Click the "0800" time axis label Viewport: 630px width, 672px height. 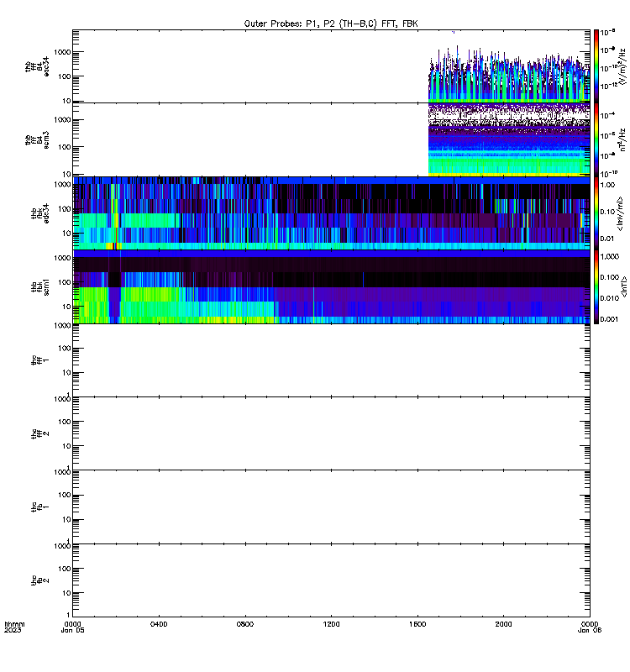[x=244, y=624]
